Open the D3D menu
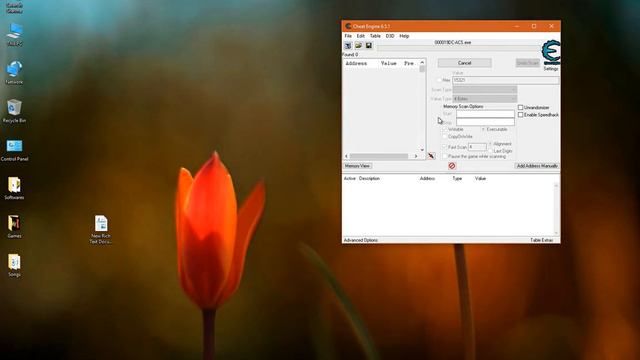Viewport: 640px width, 360px height. (390, 36)
